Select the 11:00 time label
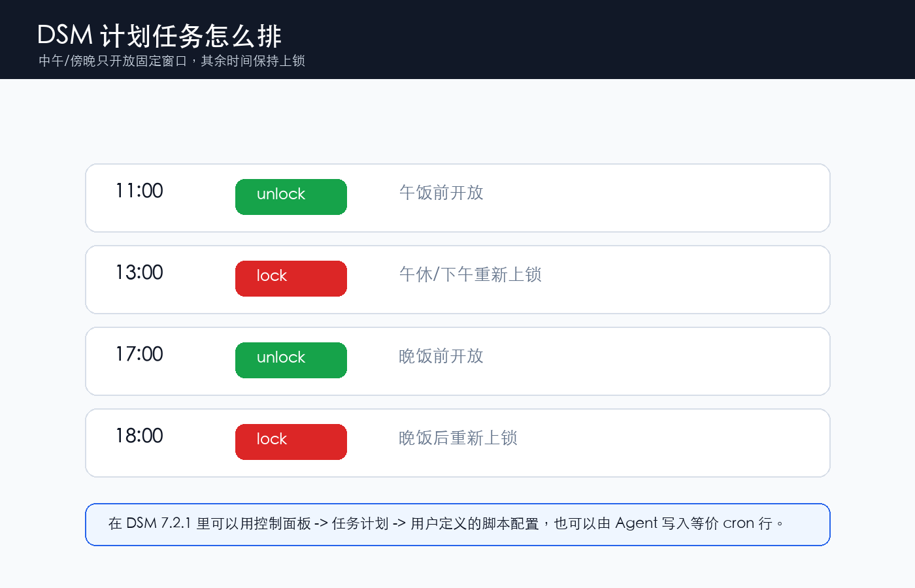The height and width of the screenshot is (588, 915). tap(139, 191)
